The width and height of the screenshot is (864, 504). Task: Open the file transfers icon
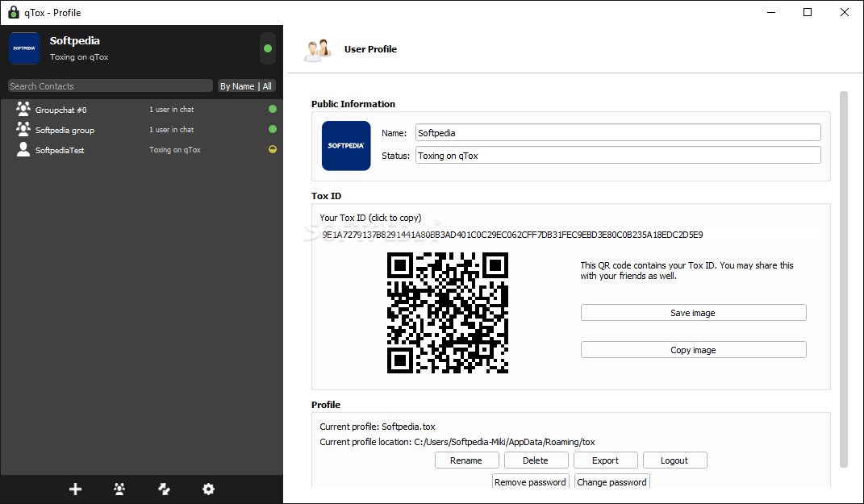click(x=165, y=489)
